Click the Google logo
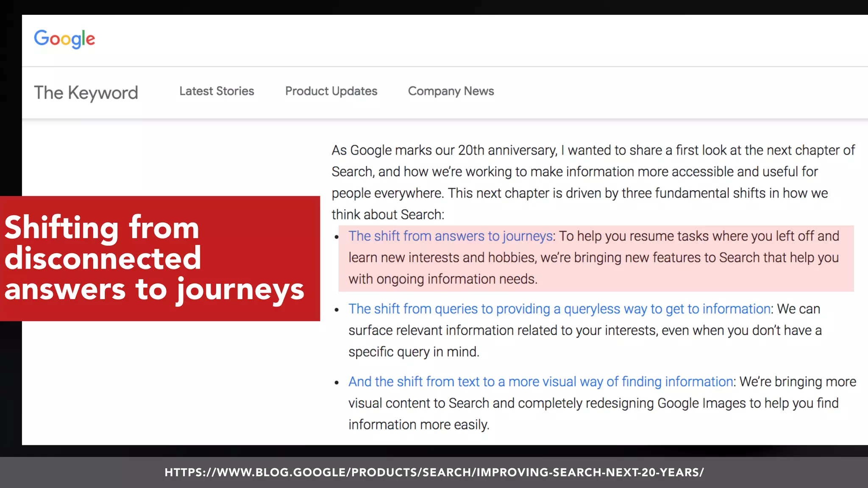This screenshot has width=868, height=488. point(64,39)
